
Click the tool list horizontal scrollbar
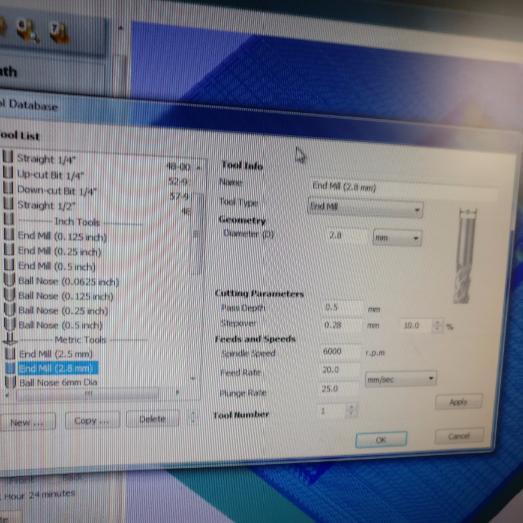click(x=88, y=394)
